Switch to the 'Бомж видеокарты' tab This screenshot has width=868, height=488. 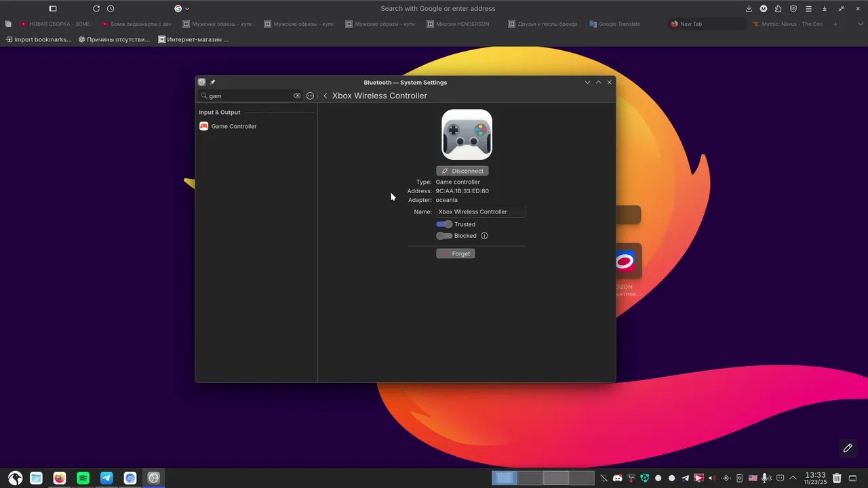click(x=137, y=24)
